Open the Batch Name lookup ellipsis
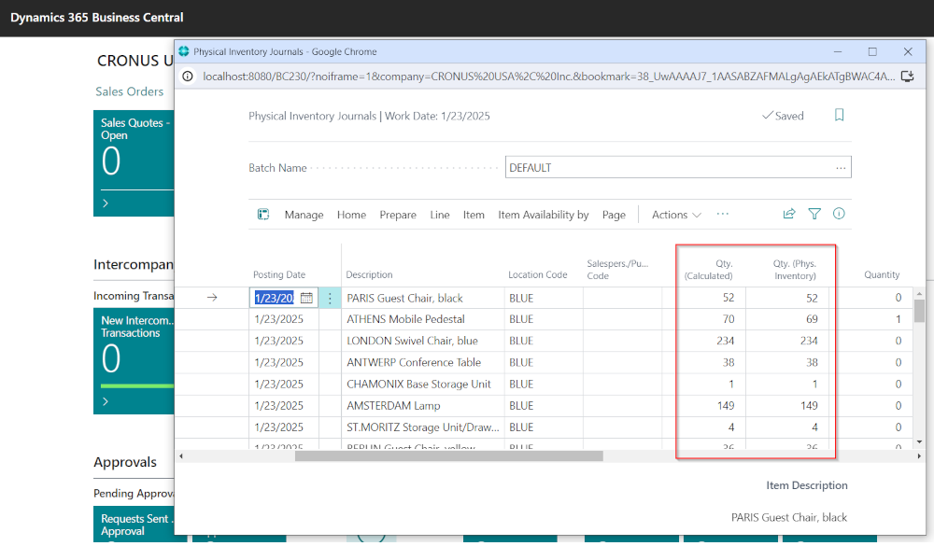The image size is (934, 560). [x=841, y=168]
